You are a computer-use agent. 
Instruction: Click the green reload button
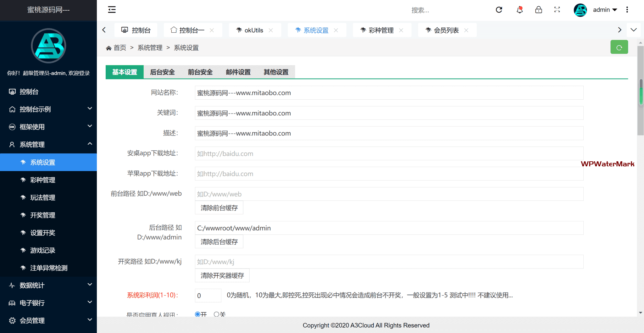619,47
